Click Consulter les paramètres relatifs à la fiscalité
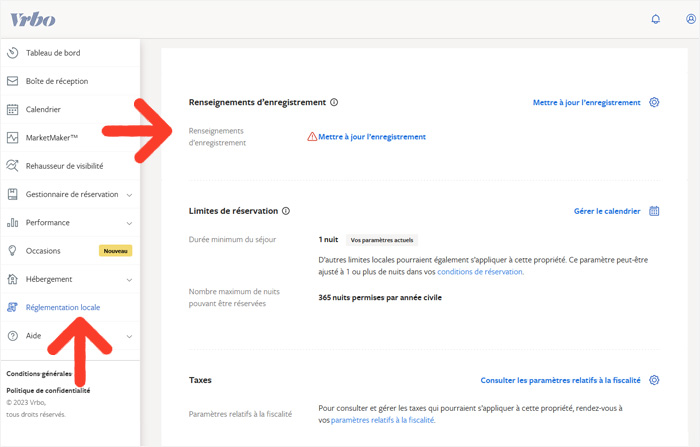This screenshot has width=700, height=447. tap(560, 380)
